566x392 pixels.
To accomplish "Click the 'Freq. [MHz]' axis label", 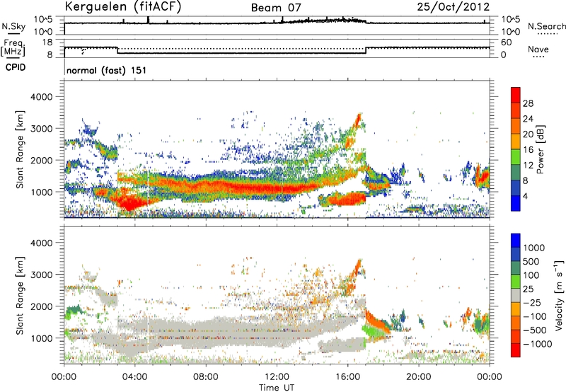I will [13, 48].
